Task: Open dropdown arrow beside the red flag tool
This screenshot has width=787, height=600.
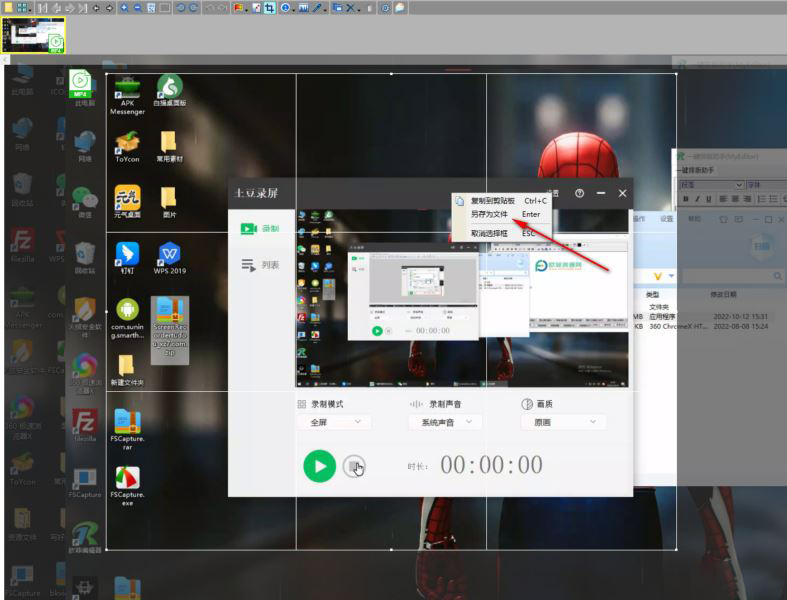Action: pos(246,10)
